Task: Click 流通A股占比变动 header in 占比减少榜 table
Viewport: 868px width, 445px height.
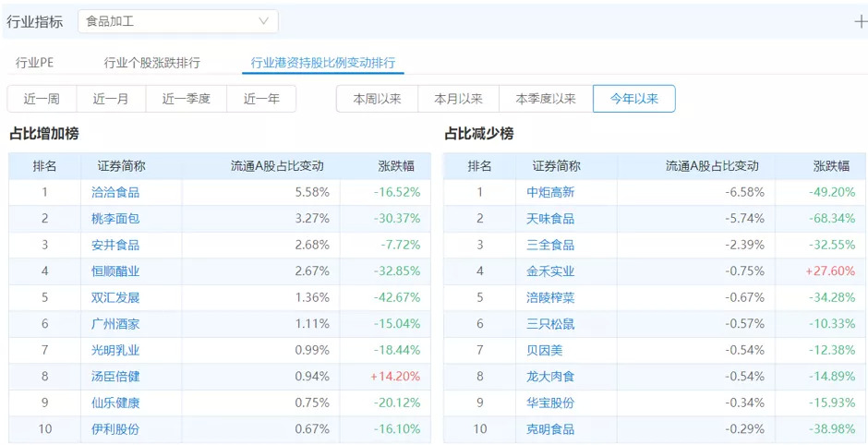Action: click(x=712, y=166)
